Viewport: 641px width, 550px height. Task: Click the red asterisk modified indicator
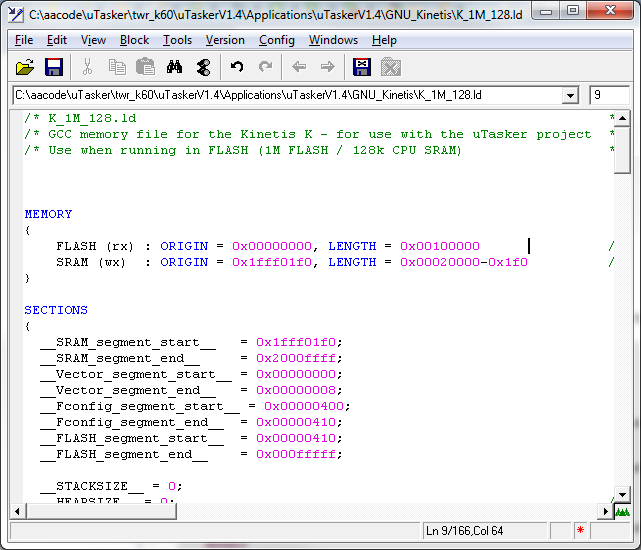point(580,531)
